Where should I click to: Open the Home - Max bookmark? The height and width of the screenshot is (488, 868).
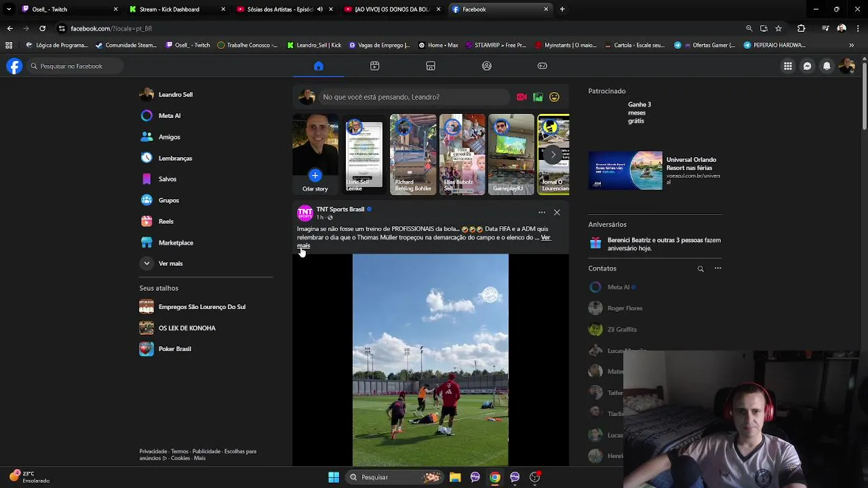click(x=438, y=45)
